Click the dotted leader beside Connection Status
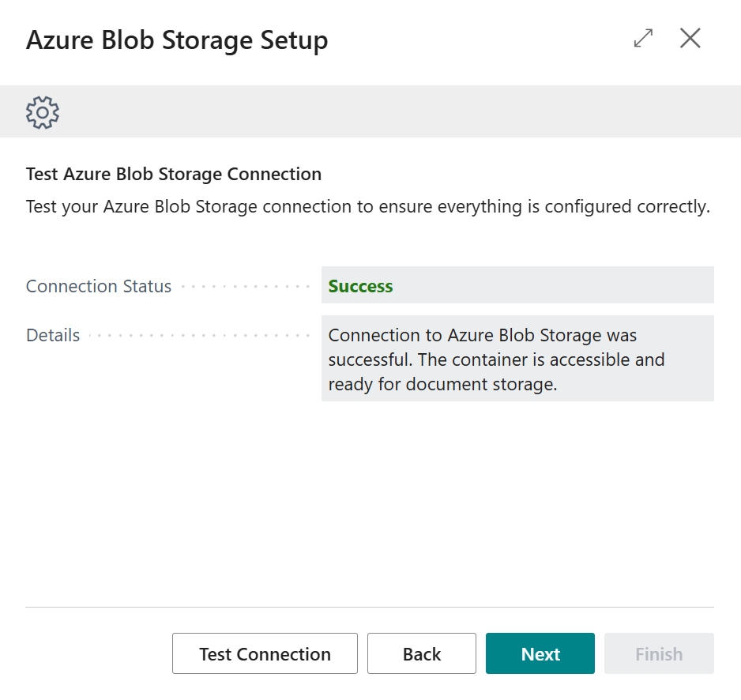The width and height of the screenshot is (741, 700). tap(245, 286)
